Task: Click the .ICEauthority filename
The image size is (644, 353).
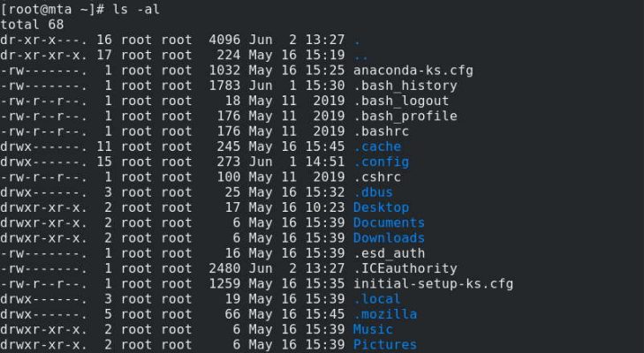Action: pyautogui.click(x=405, y=268)
